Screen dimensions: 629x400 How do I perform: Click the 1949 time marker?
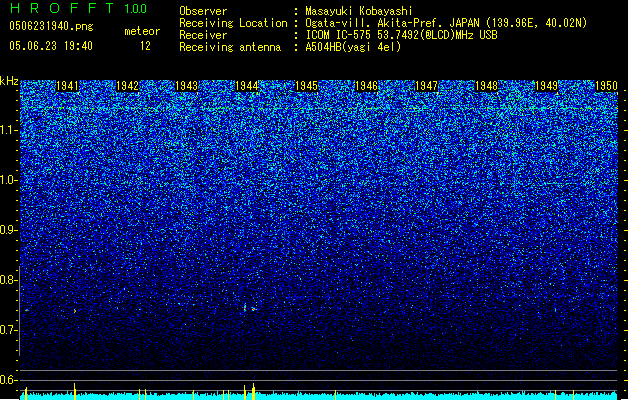pos(546,86)
